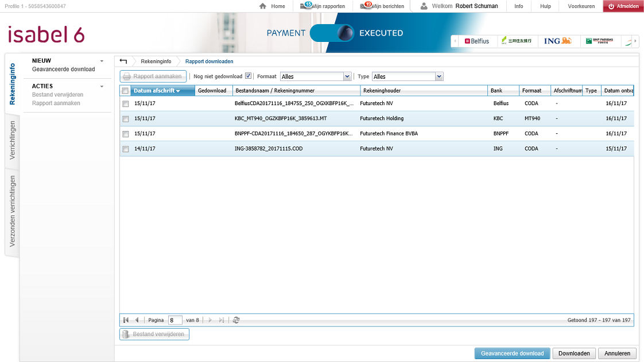Toggle Nog niet gedownload checkbox
This screenshot has width=644, height=362.
(248, 76)
